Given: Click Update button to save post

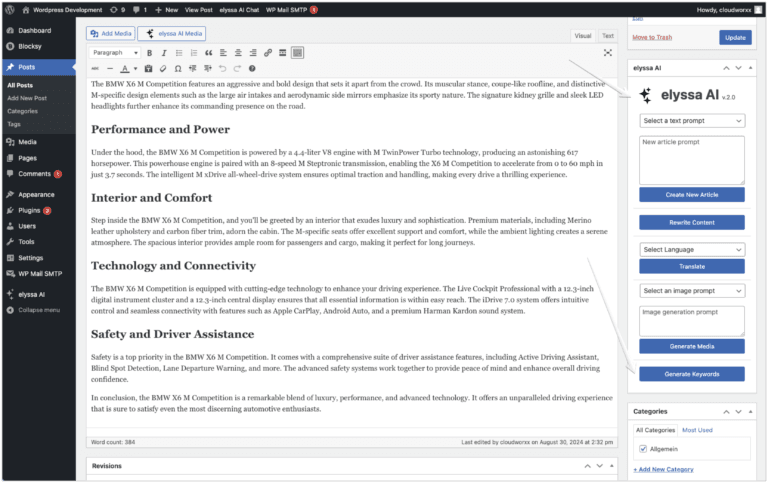Looking at the screenshot, I should [x=735, y=37].
